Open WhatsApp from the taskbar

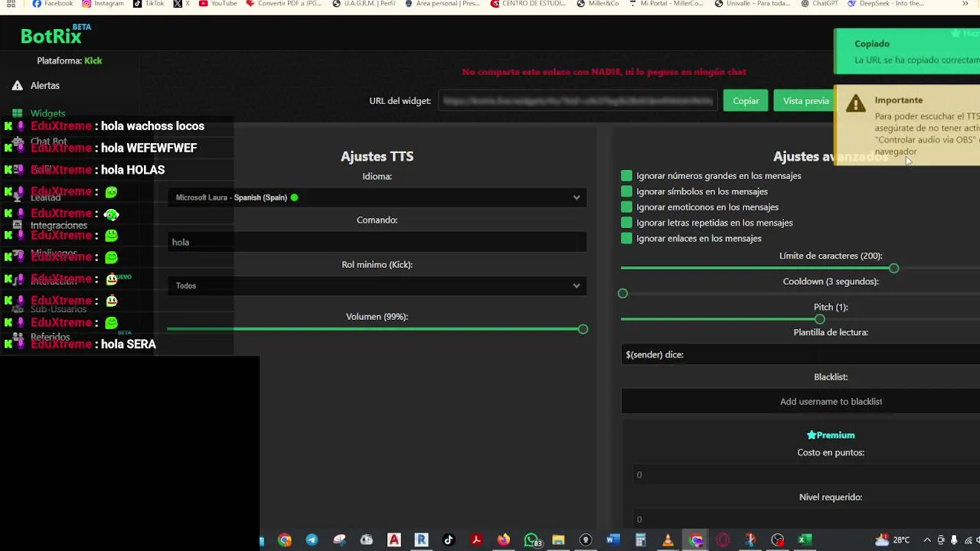[531, 540]
